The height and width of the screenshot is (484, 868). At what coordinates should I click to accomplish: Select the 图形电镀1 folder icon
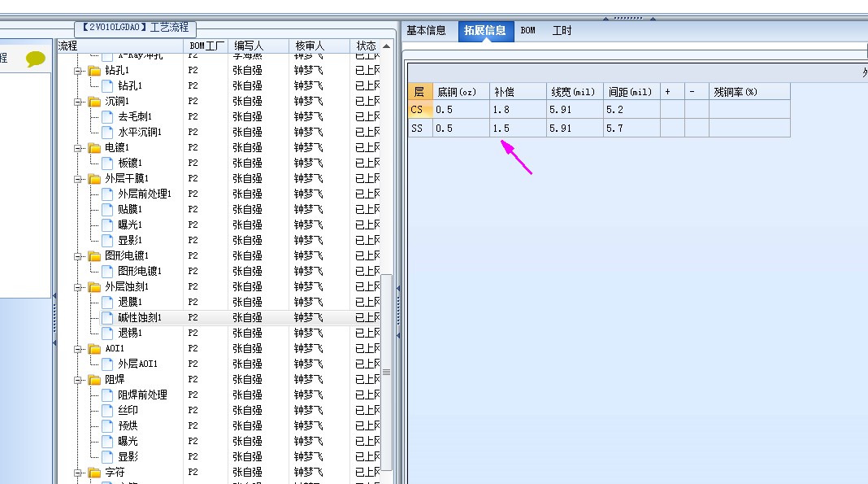[94, 256]
